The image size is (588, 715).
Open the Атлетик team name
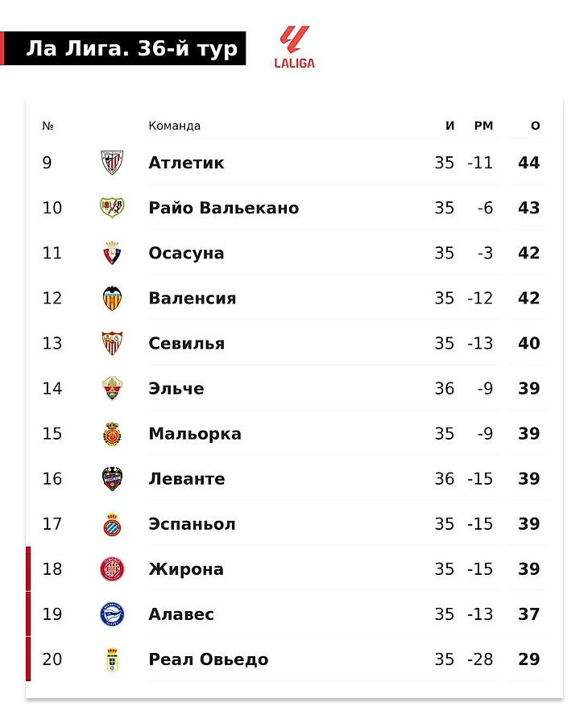tap(186, 163)
